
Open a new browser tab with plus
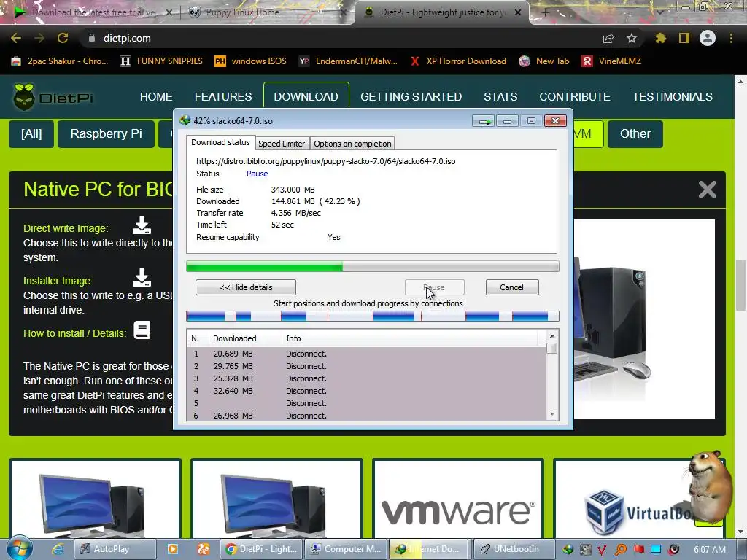coord(546,12)
